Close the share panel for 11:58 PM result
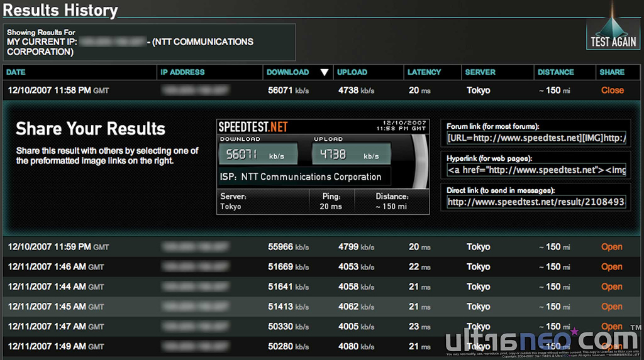This screenshot has height=360, width=644. click(x=613, y=90)
